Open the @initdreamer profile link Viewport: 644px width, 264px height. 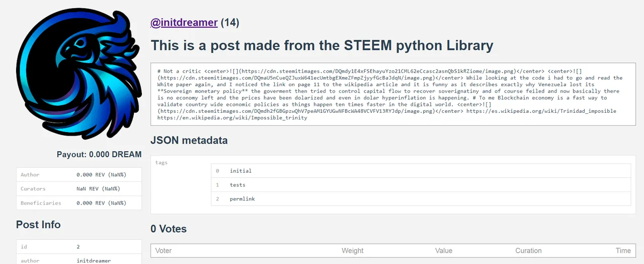coord(184,23)
